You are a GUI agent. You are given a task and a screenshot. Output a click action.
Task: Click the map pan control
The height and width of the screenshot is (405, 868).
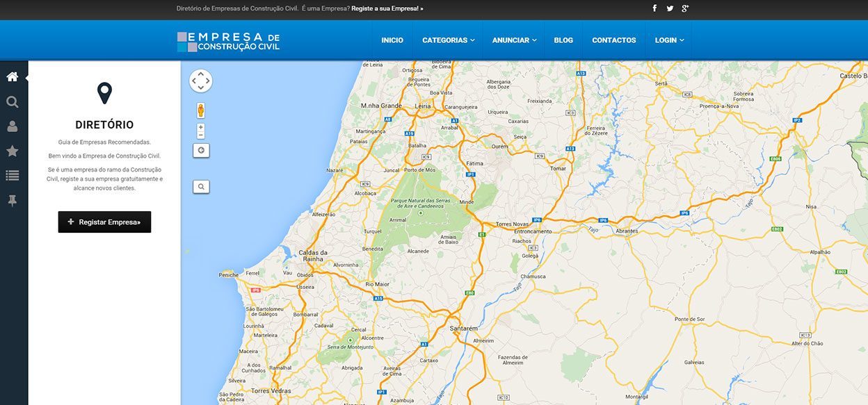pyautogui.click(x=200, y=81)
